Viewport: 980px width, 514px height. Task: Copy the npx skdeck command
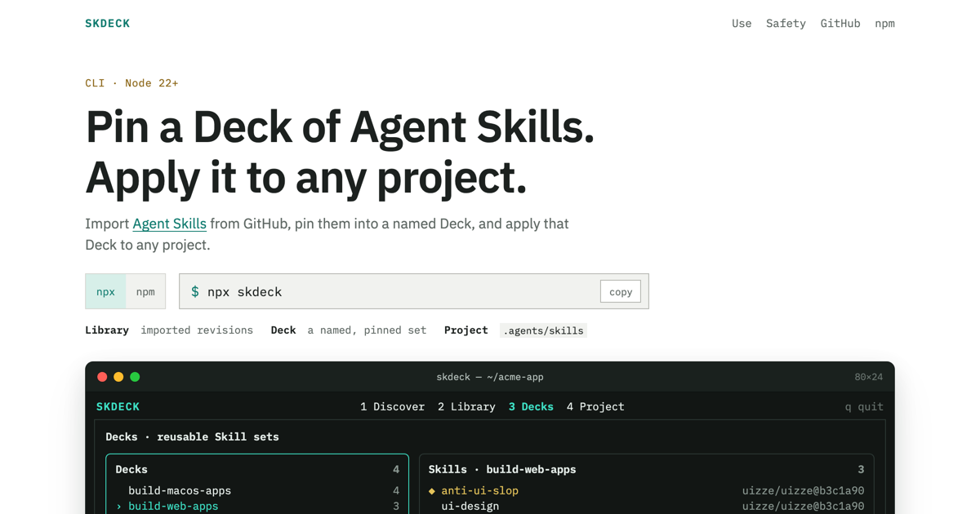coord(621,291)
